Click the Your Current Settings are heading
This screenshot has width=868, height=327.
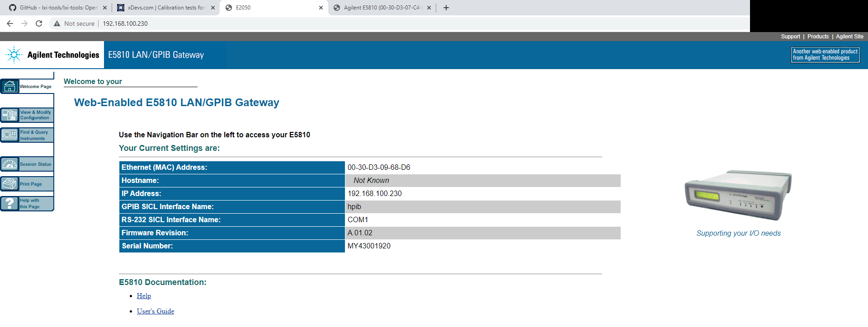tap(169, 148)
